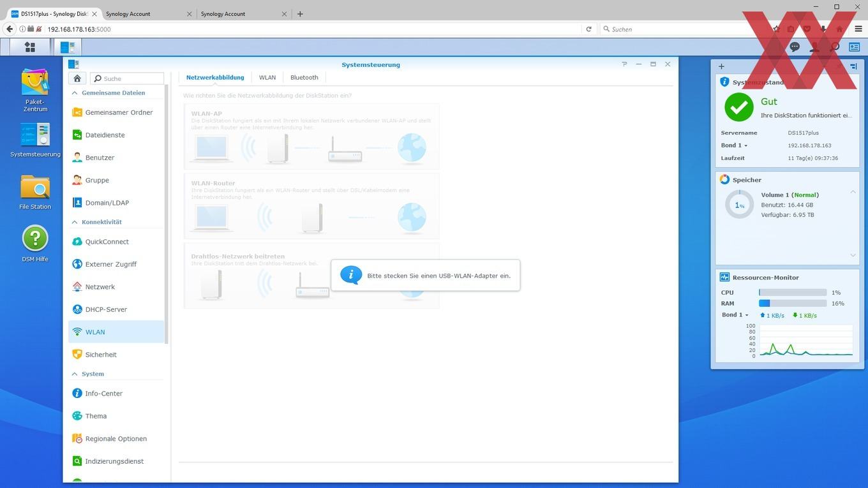The width and height of the screenshot is (868, 488).
Task: Open DHCP-Server settings
Action: click(116, 309)
